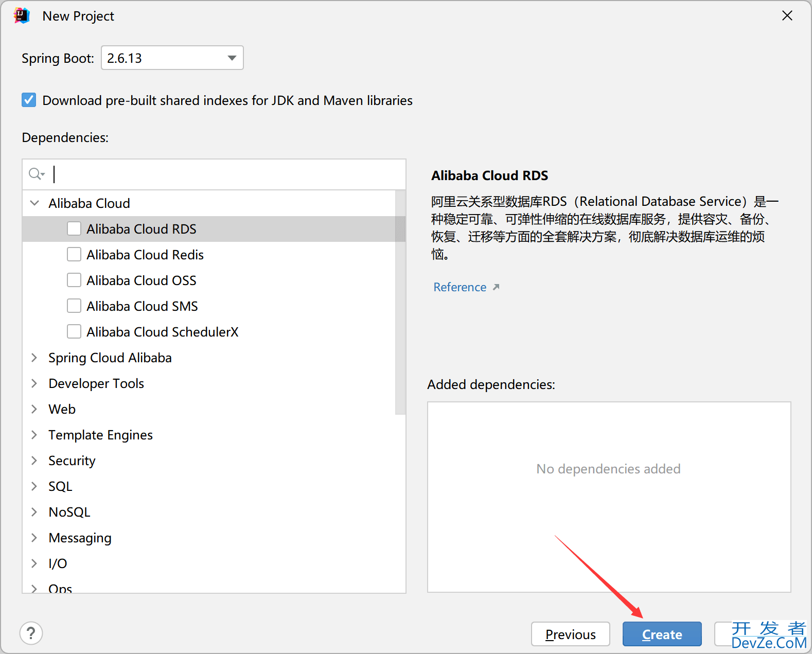The image size is (812, 654).
Task: Click the Developer Tools label
Action: point(96,383)
